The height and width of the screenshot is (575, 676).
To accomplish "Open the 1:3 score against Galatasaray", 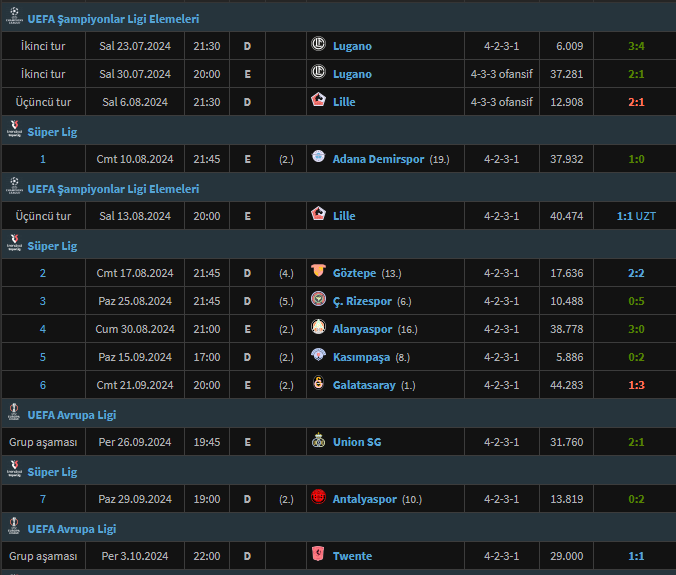I will [x=636, y=385].
